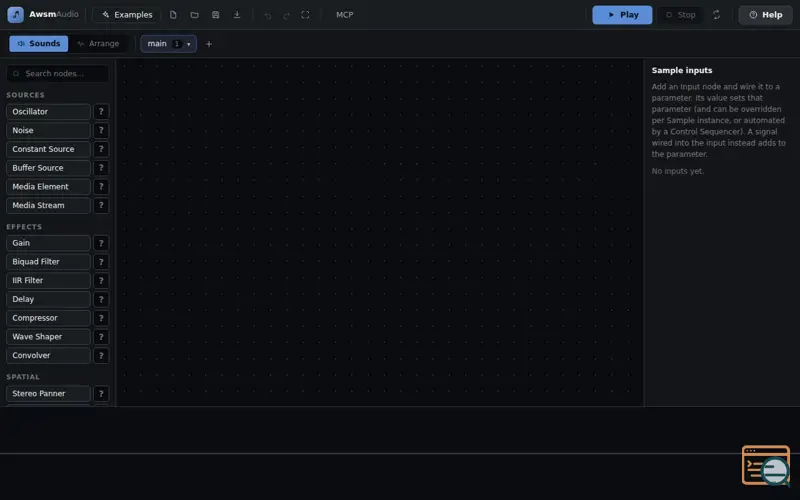Show help for Buffer Source
This screenshot has height=500, width=800.
click(101, 168)
